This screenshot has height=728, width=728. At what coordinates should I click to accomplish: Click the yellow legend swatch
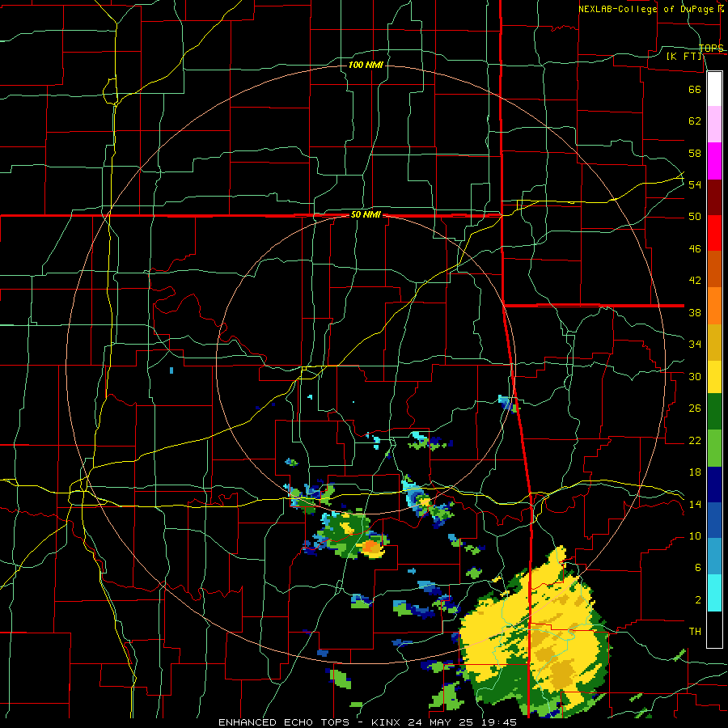point(714,377)
